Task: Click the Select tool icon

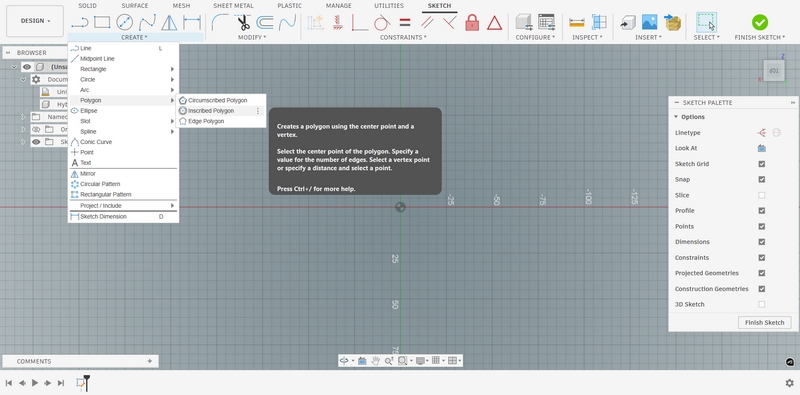Action: 706,22
